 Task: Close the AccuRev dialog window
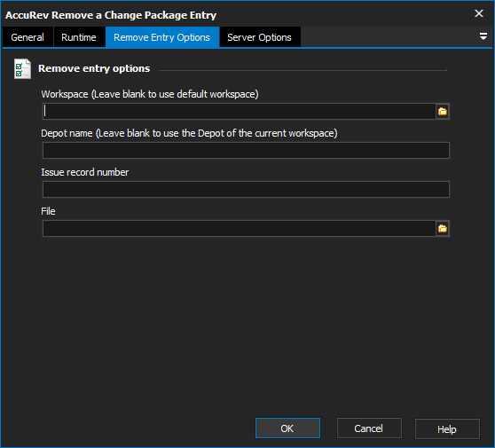tap(479, 13)
